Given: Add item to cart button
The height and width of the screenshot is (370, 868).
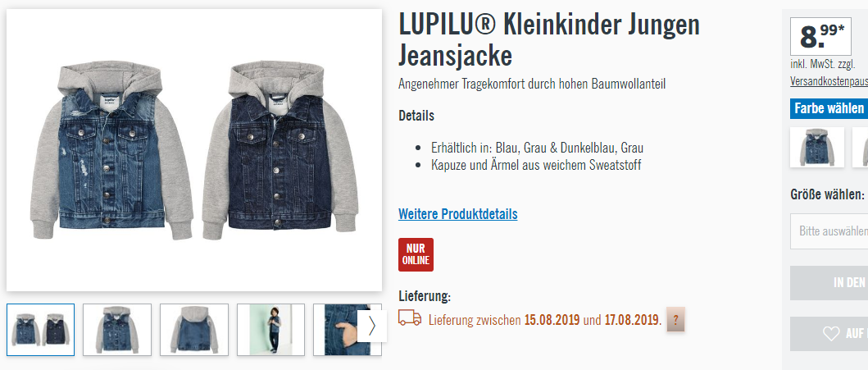Looking at the screenshot, I should (x=829, y=283).
